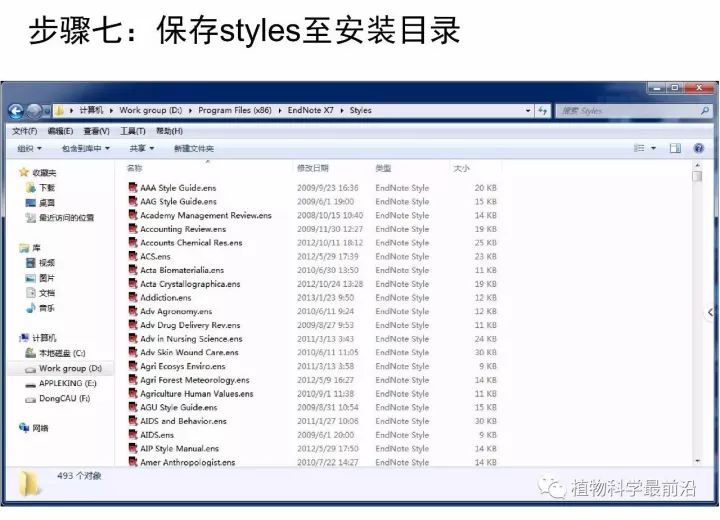Click the refresh button beside address bar
The height and width of the screenshot is (520, 720).
pyautogui.click(x=543, y=111)
